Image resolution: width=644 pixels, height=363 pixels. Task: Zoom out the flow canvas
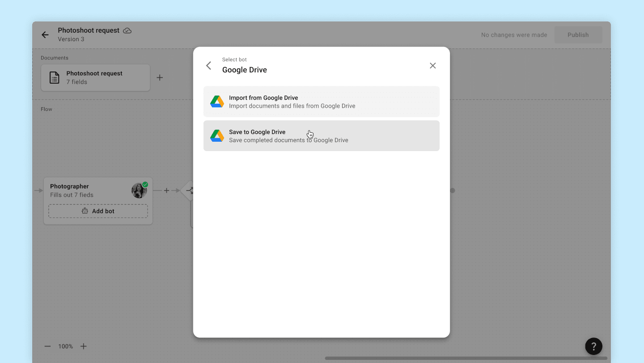point(48,346)
